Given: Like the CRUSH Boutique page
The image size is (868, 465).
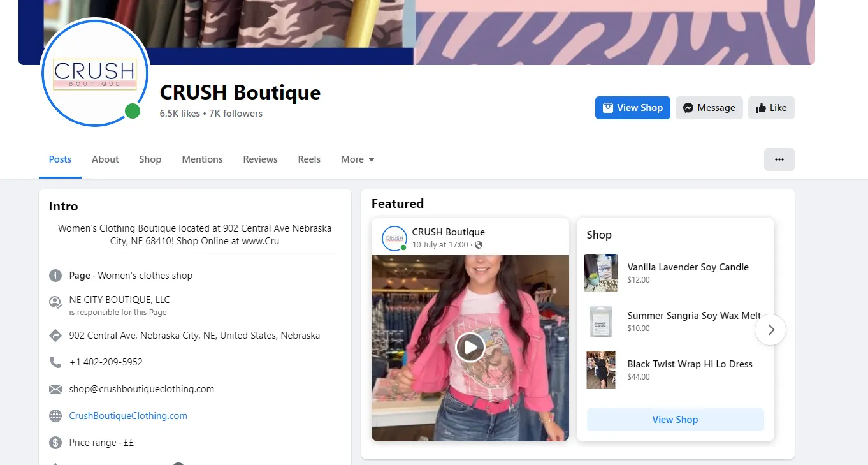Looking at the screenshot, I should coord(771,108).
